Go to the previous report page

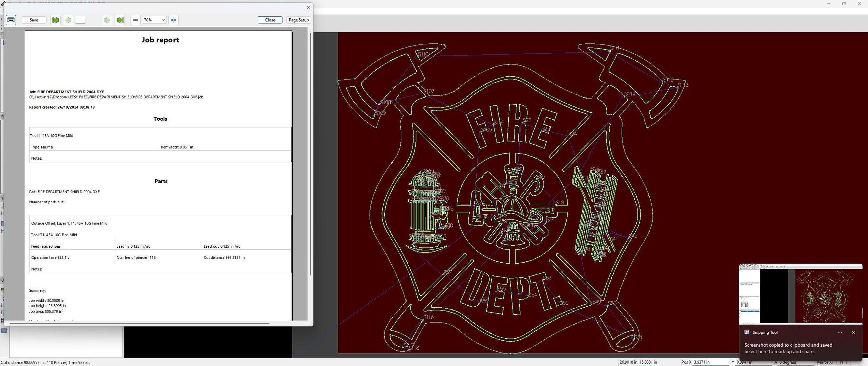point(68,20)
